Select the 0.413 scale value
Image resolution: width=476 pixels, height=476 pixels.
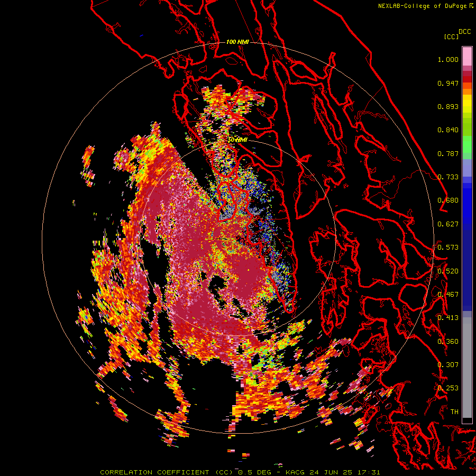click(448, 318)
